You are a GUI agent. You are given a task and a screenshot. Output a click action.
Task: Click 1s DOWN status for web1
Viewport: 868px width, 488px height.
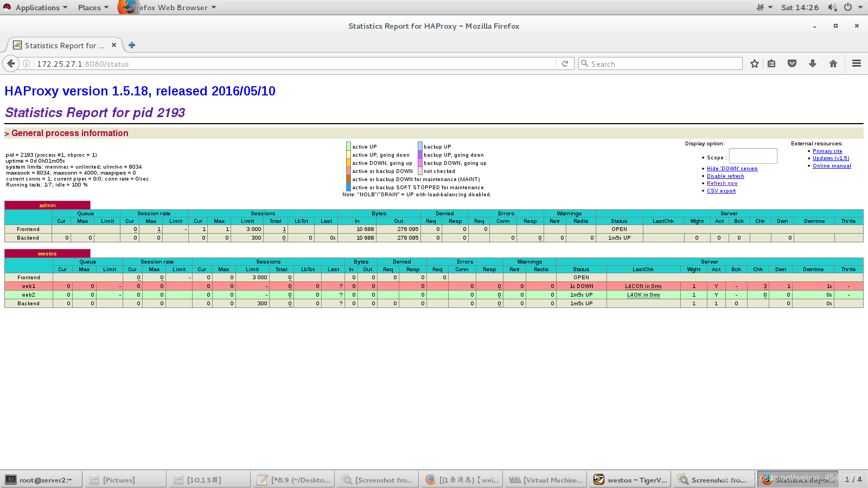pos(581,286)
